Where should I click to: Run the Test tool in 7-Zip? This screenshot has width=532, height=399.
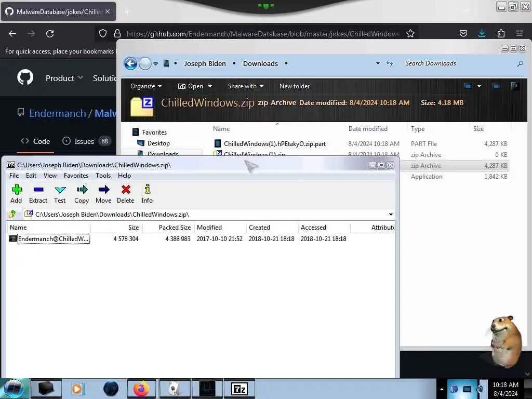[60, 194]
